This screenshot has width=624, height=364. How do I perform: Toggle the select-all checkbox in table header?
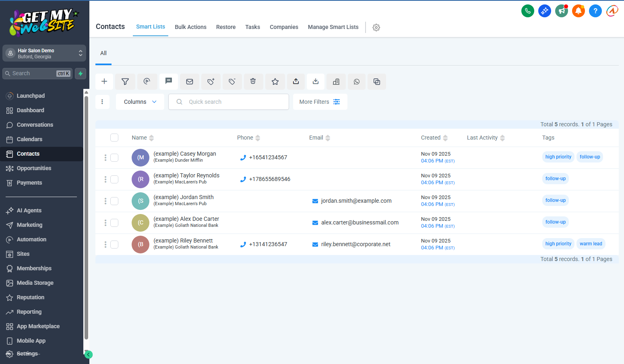pyautogui.click(x=114, y=138)
